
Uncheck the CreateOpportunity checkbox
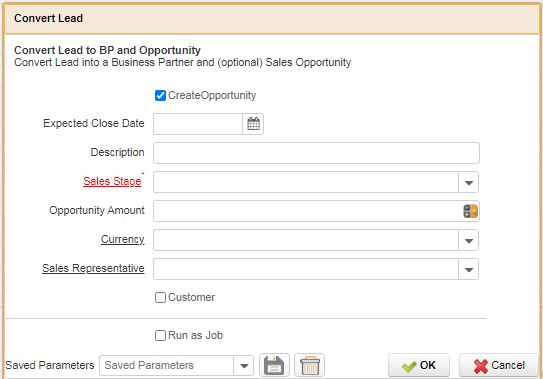pos(160,95)
